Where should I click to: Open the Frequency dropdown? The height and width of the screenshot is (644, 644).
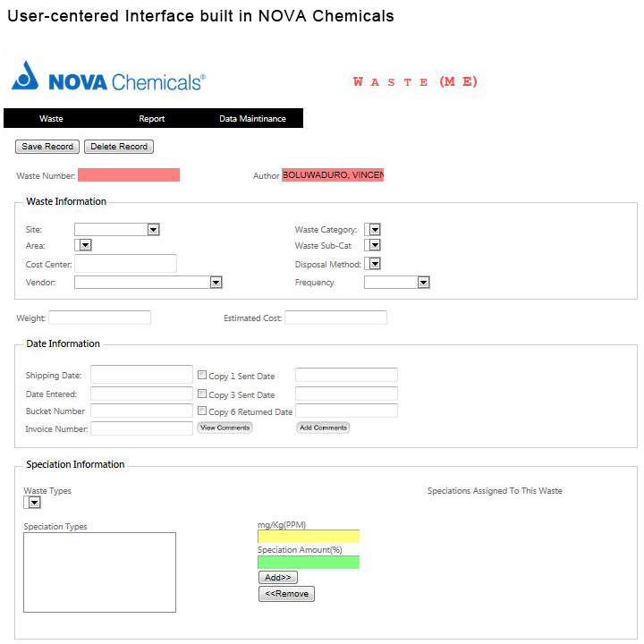[x=397, y=282]
